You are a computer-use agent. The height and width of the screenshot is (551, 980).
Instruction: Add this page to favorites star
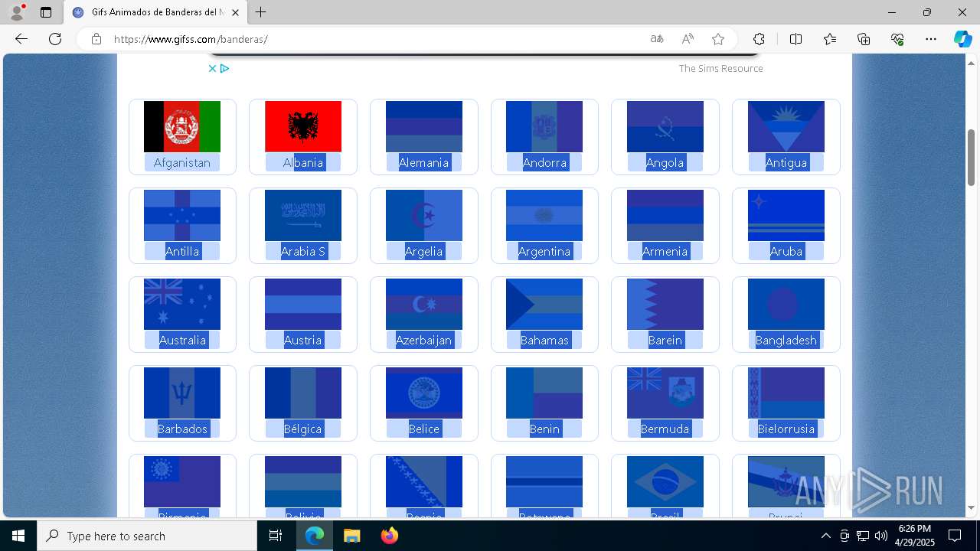coord(718,39)
